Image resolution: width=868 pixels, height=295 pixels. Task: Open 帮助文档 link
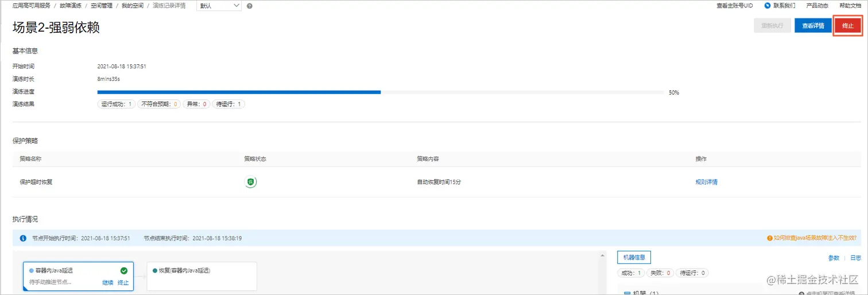(x=850, y=6)
